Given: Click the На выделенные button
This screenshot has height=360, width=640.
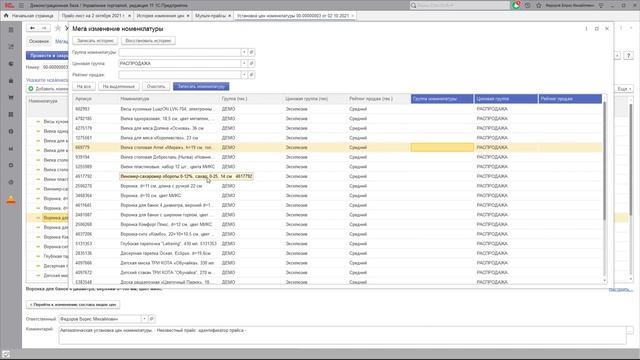Looking at the screenshot, I should click(119, 87).
